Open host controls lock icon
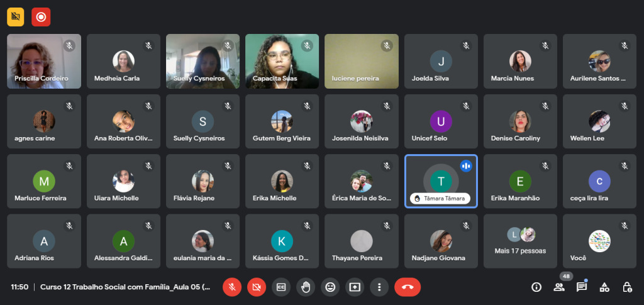The height and width of the screenshot is (305, 644). [627, 287]
